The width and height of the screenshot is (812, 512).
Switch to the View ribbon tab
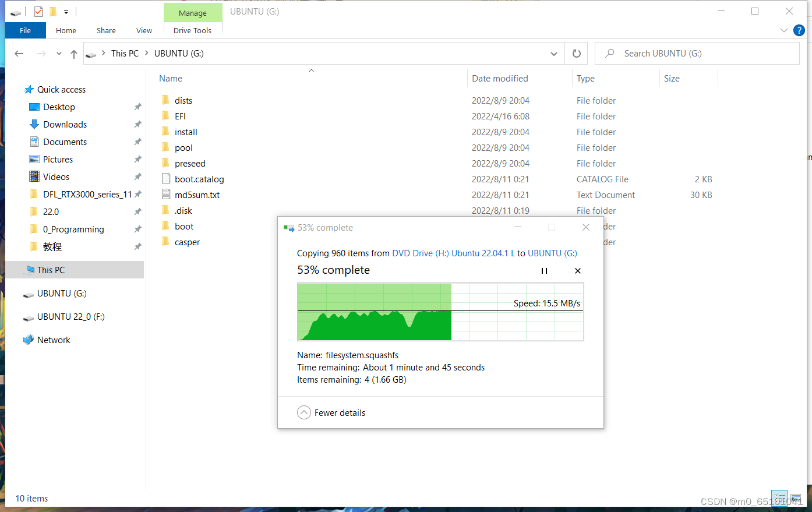coord(144,30)
